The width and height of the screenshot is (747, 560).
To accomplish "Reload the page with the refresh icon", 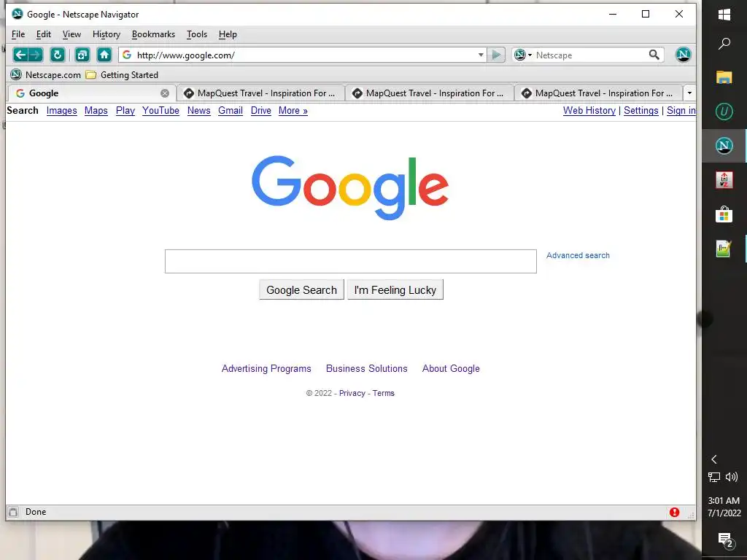I will tap(58, 55).
